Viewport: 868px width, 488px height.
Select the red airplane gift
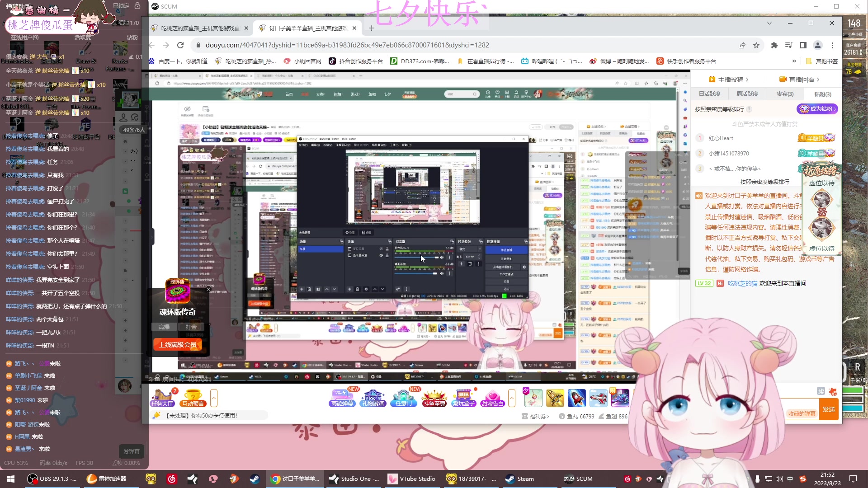599,398
